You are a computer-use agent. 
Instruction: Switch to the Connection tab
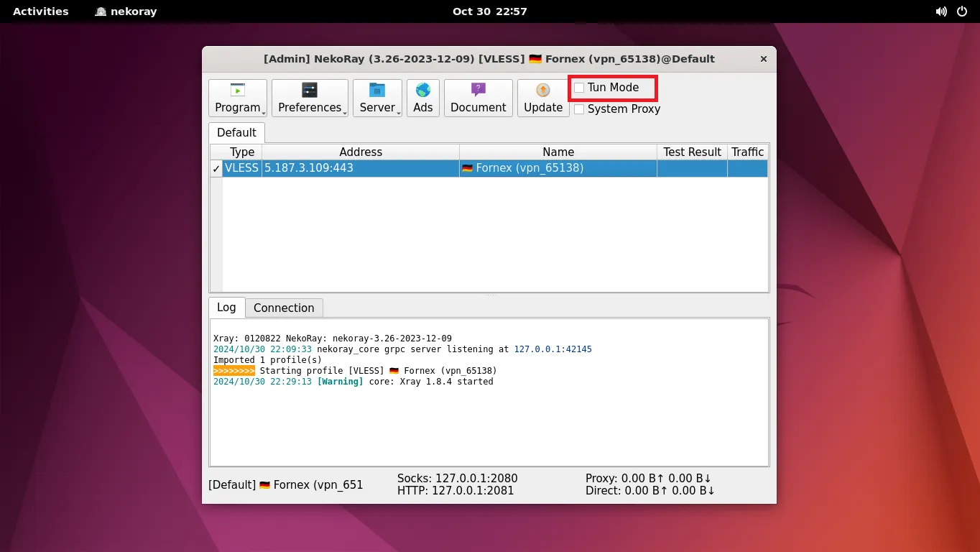point(284,308)
